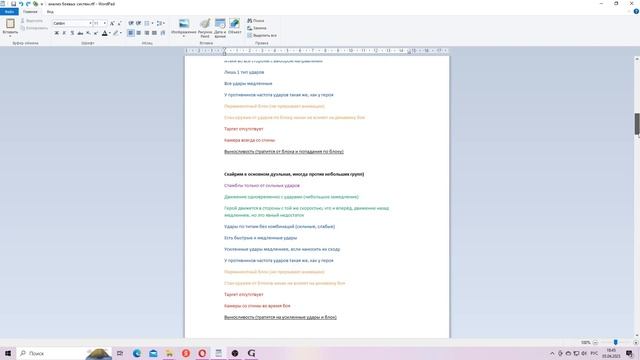Screen dimensions: 640x360
Task: Shrink the font size
Action: [119, 23]
